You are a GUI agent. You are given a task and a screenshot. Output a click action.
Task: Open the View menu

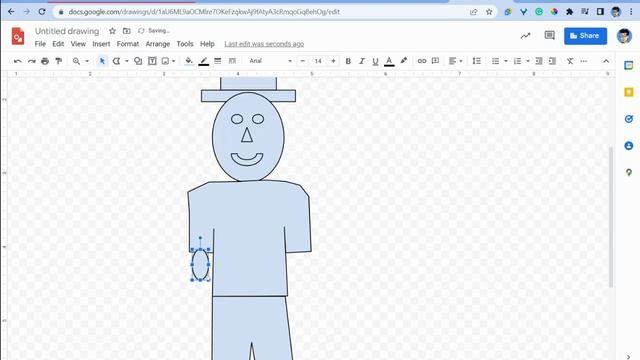pyautogui.click(x=78, y=44)
